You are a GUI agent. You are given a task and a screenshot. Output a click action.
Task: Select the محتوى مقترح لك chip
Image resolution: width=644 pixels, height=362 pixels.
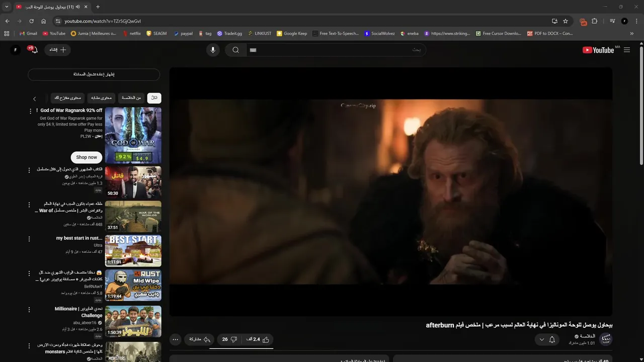click(67, 98)
